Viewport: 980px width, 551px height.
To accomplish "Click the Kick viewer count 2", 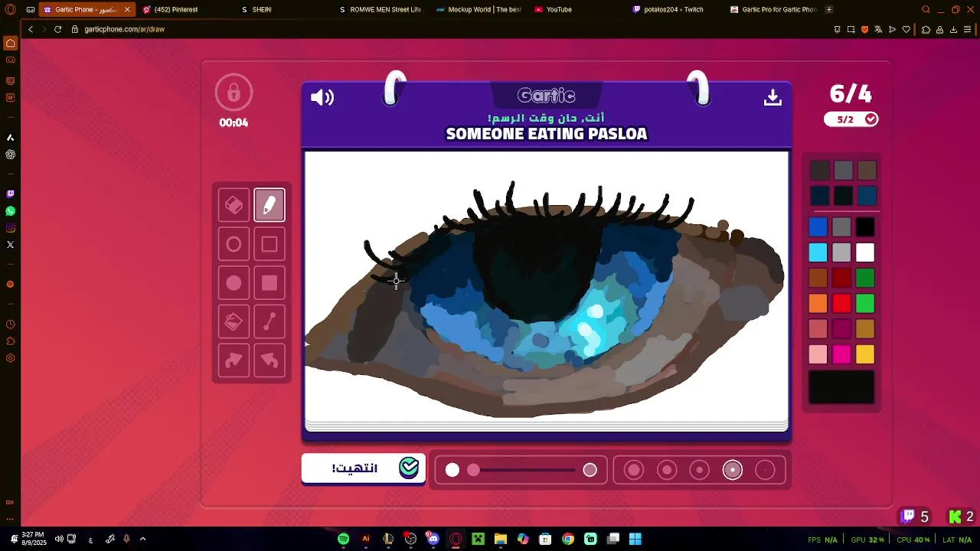I will tap(962, 517).
